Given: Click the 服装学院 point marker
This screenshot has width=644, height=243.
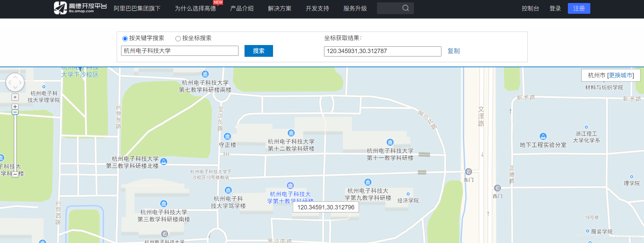Looking at the screenshot, I should [x=587, y=231].
